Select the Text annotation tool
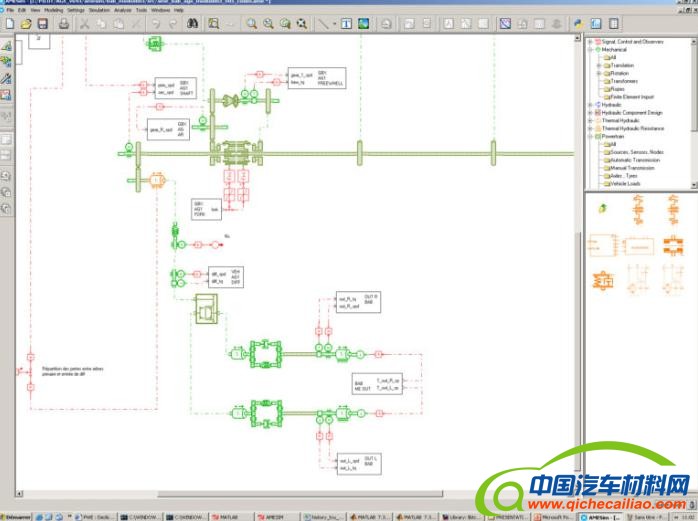 click(x=347, y=23)
